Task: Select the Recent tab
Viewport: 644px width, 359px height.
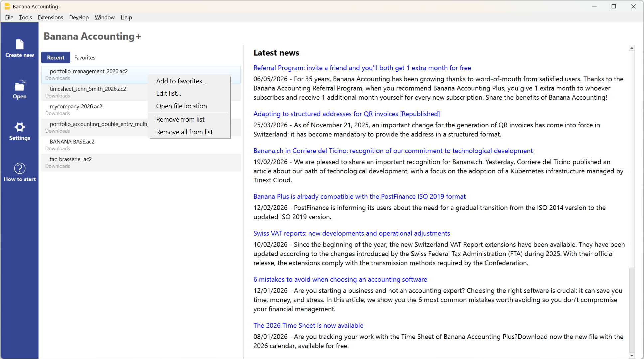Action: (x=56, y=57)
